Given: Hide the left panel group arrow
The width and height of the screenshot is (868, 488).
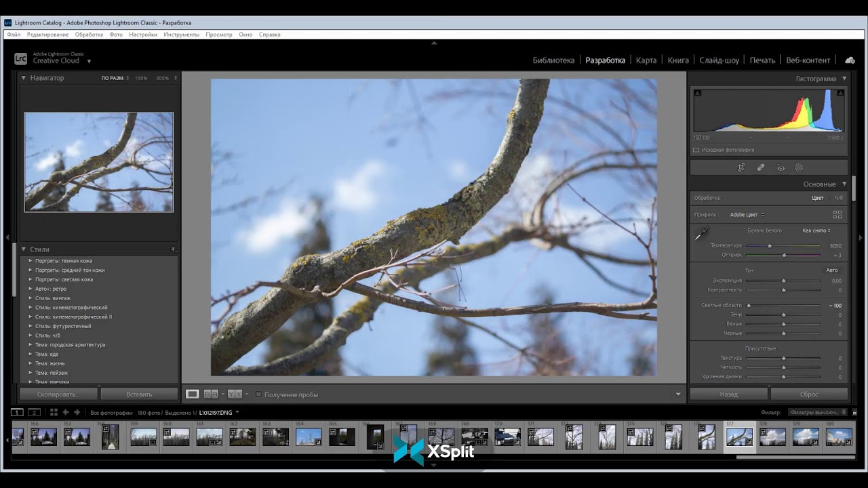Looking at the screenshot, I should coord(7,237).
